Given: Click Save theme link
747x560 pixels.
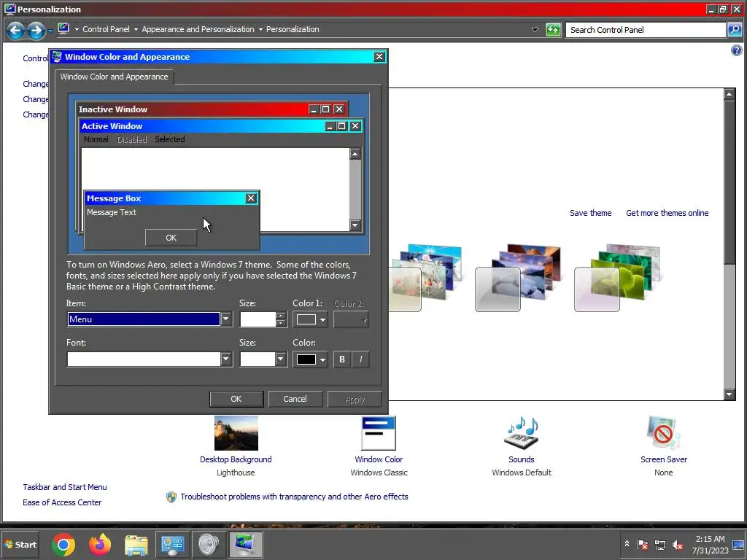Looking at the screenshot, I should (590, 213).
